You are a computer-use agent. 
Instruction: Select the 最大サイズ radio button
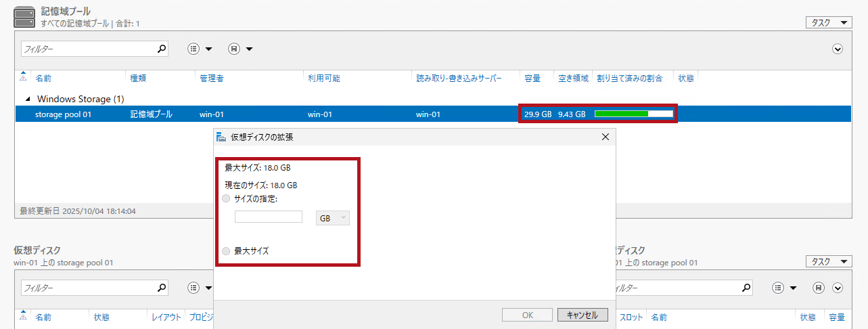pyautogui.click(x=226, y=251)
